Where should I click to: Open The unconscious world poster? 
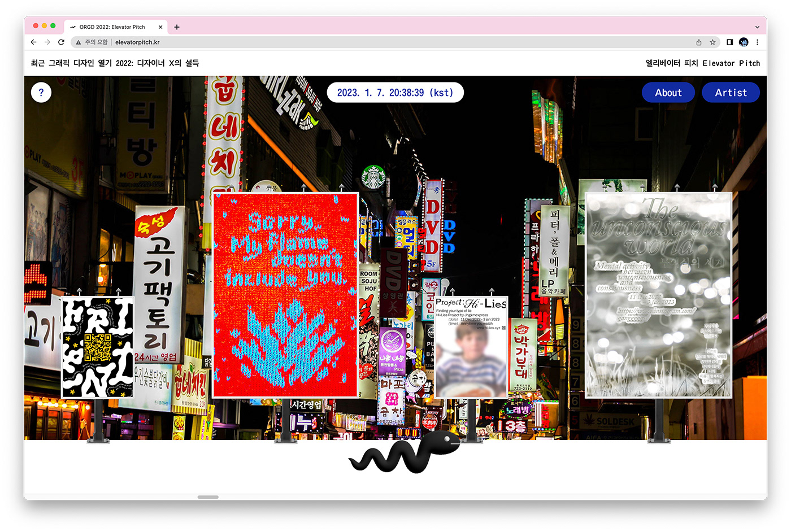coord(659,295)
